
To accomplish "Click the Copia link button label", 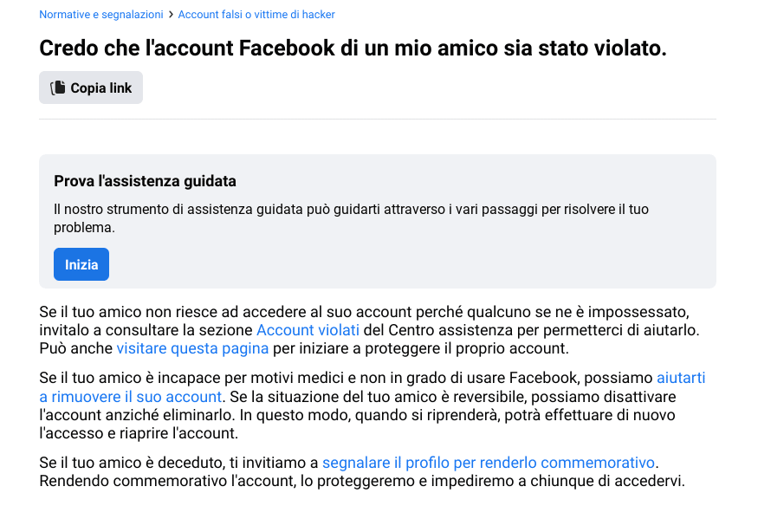I will coord(101,88).
